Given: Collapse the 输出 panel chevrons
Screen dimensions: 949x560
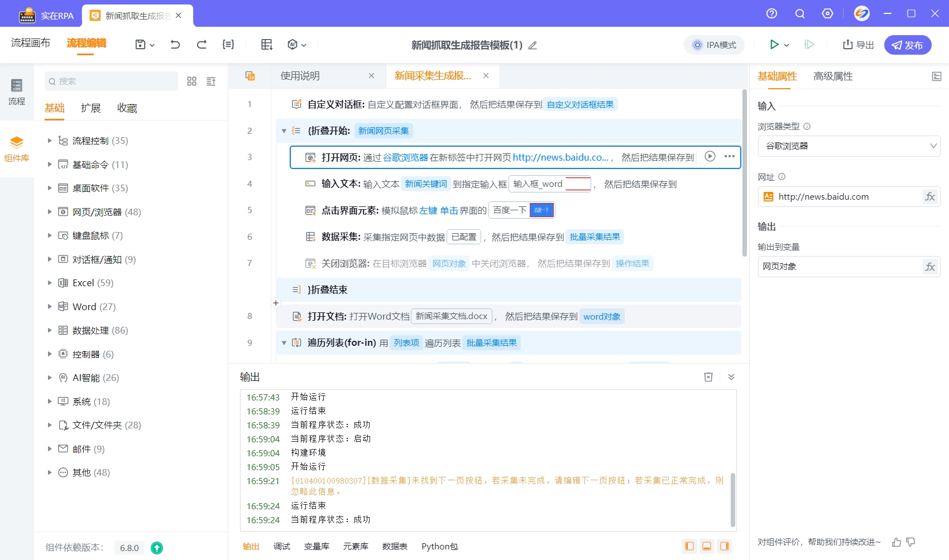Looking at the screenshot, I should pyautogui.click(x=731, y=377).
